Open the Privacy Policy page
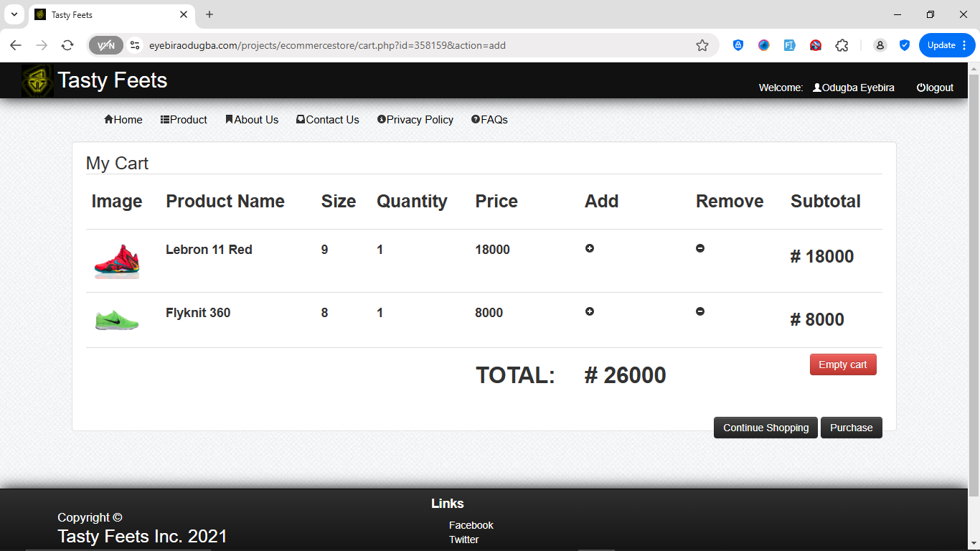This screenshot has width=980, height=551. tap(415, 120)
